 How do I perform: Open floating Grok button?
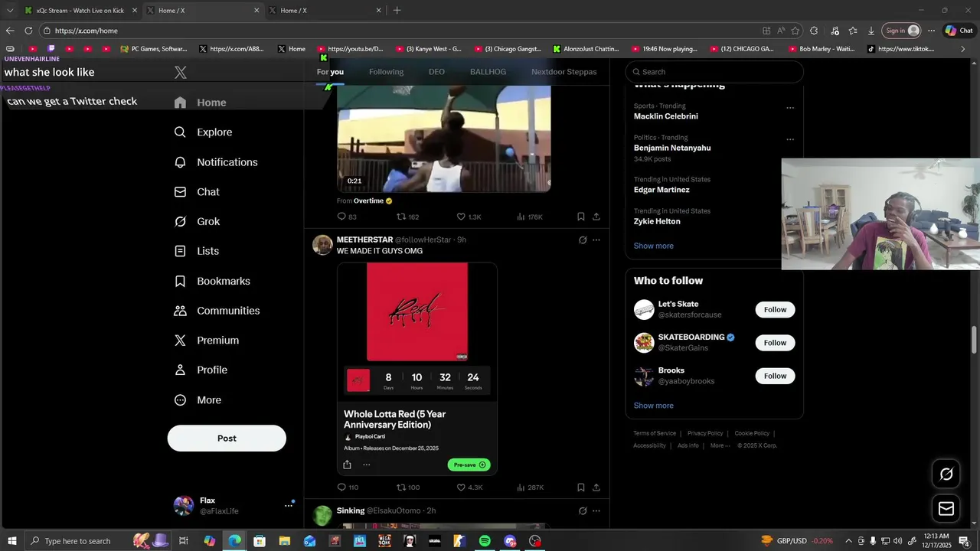point(946,474)
